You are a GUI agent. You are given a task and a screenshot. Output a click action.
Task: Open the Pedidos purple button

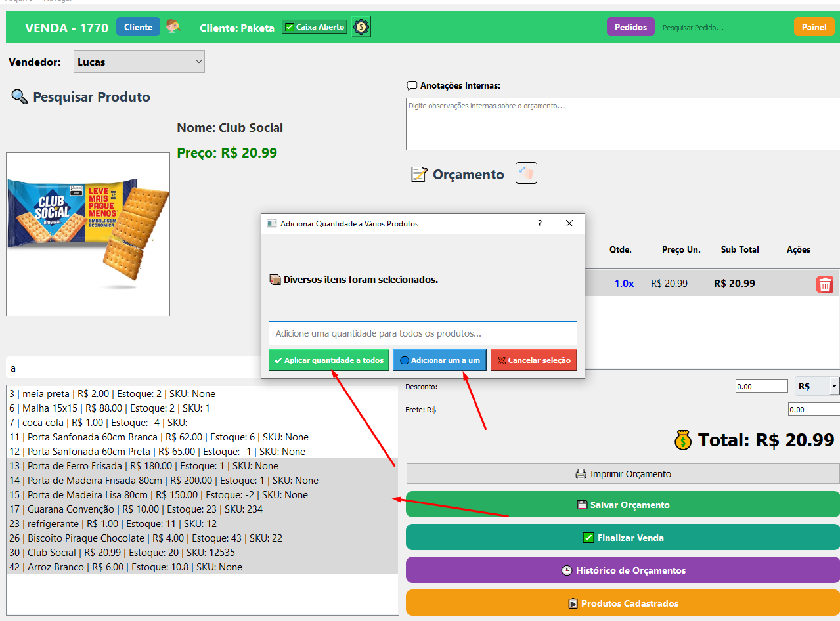point(630,27)
